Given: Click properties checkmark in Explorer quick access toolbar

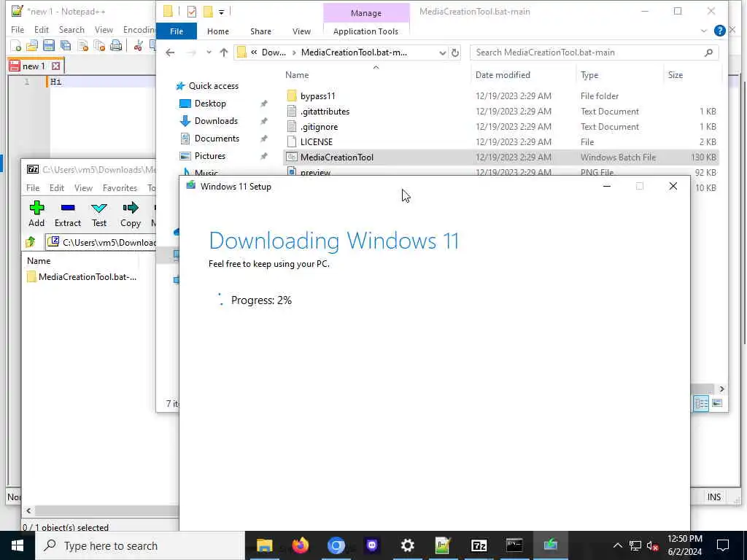Looking at the screenshot, I should pyautogui.click(x=192, y=12).
